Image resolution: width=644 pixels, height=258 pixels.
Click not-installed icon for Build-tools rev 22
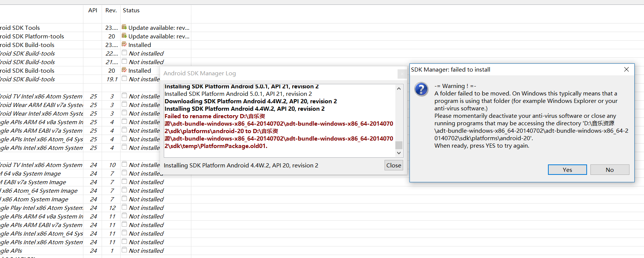(x=124, y=53)
